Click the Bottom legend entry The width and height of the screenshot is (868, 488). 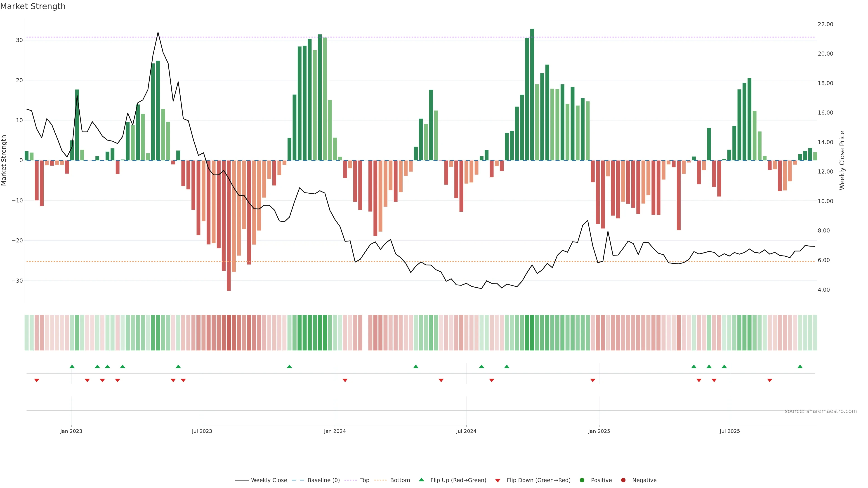point(400,480)
